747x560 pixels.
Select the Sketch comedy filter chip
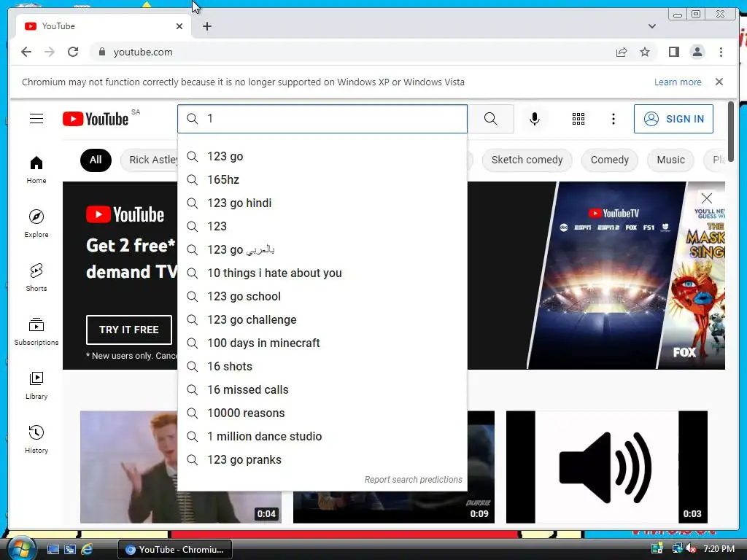[527, 160]
